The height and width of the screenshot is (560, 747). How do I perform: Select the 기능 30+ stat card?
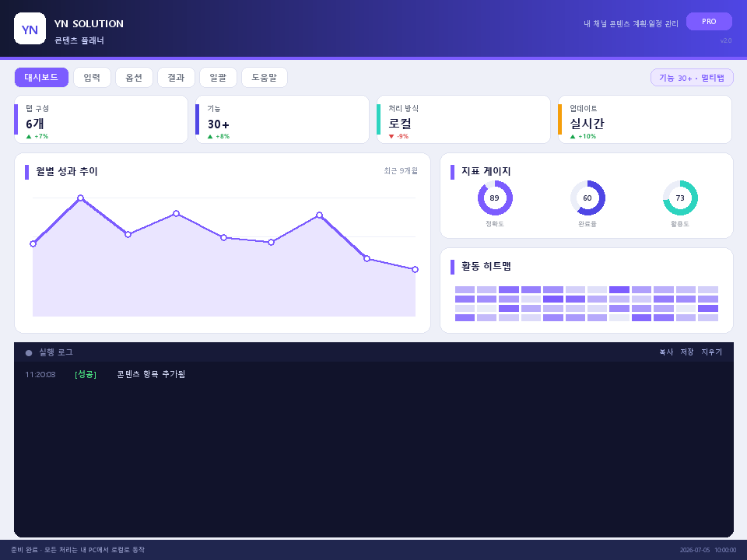[282, 120]
